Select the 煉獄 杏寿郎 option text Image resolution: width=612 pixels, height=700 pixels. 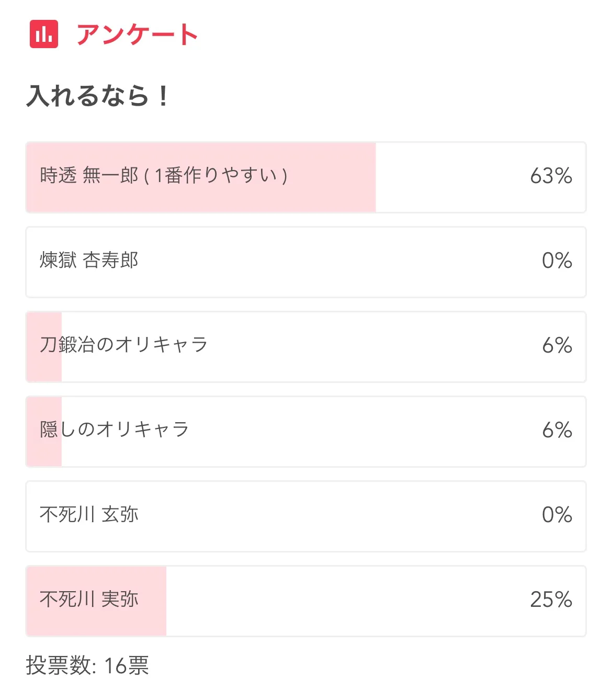pos(89,260)
